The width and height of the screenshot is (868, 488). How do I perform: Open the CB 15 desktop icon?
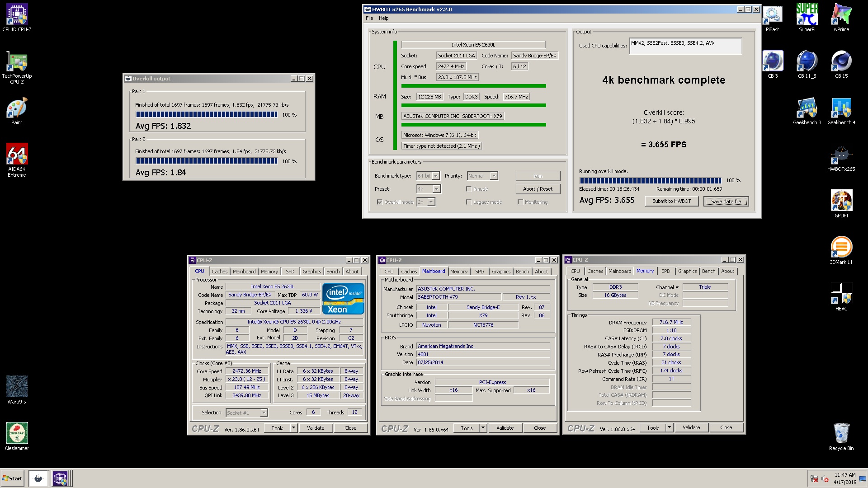coord(841,65)
